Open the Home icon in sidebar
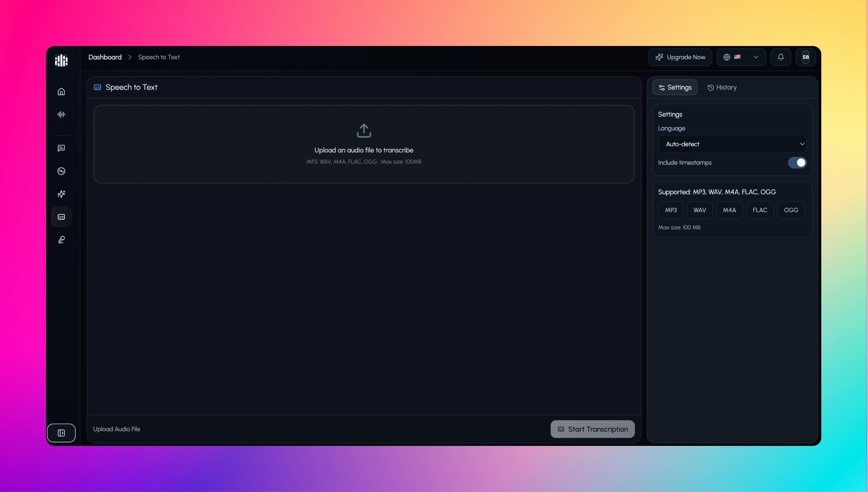The width and height of the screenshot is (868, 492). (61, 92)
